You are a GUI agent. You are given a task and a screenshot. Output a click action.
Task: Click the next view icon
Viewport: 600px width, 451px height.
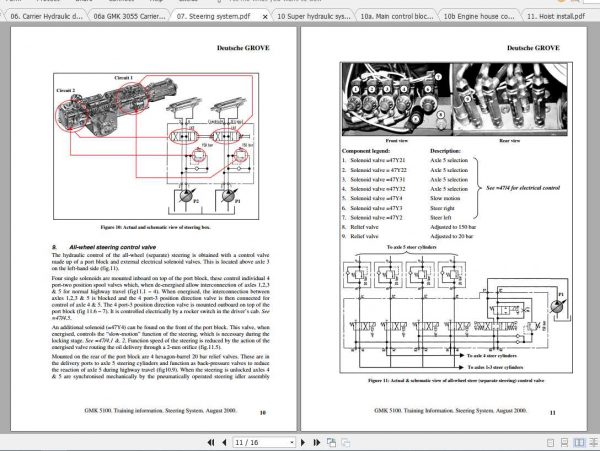point(346,443)
